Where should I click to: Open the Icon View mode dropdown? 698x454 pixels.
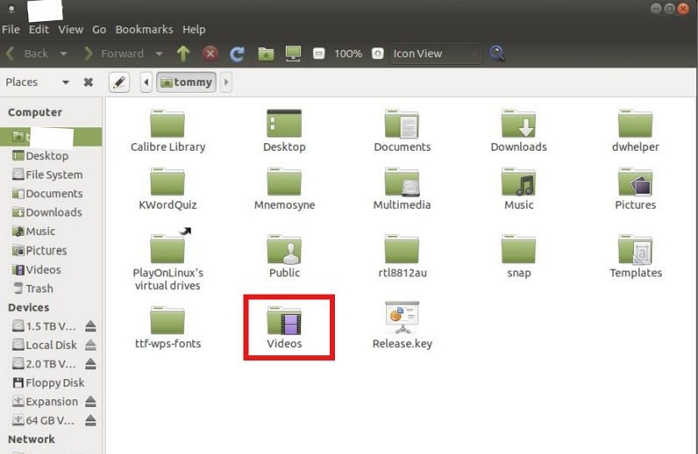point(435,54)
